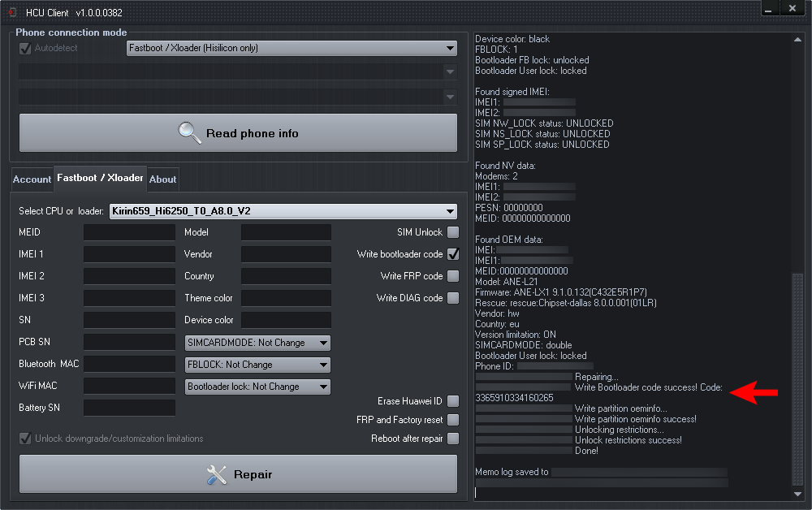This screenshot has height=510, width=812.
Task: Open the Fastboot / Xloader connection mode dropdown
Action: [x=292, y=48]
